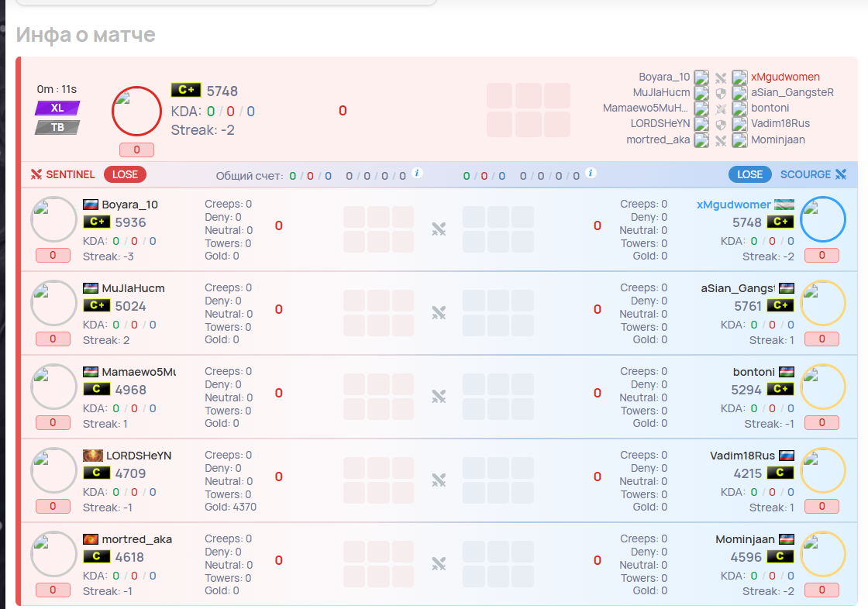Click Vadim18Rus's Russian flag icon
Image resolution: width=868 pixels, height=609 pixels.
[x=787, y=456]
